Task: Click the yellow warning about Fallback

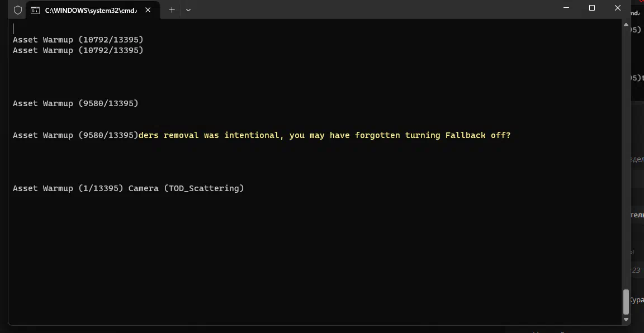Action: pyautogui.click(x=324, y=135)
